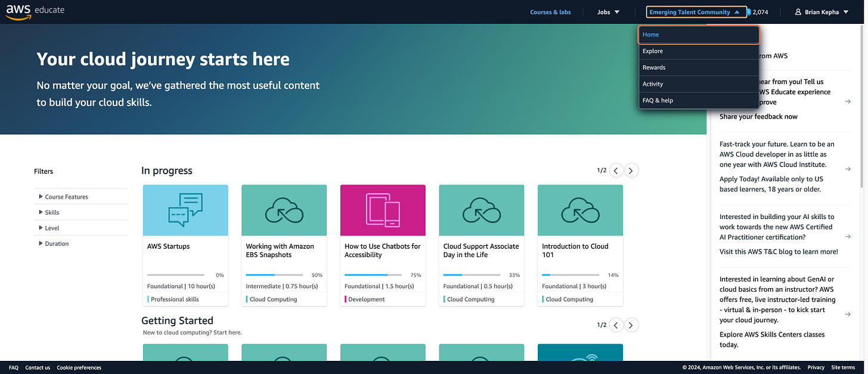The width and height of the screenshot is (868, 374).
Task: Click the arrow beside Skills Centers notice
Action: coord(848,314)
